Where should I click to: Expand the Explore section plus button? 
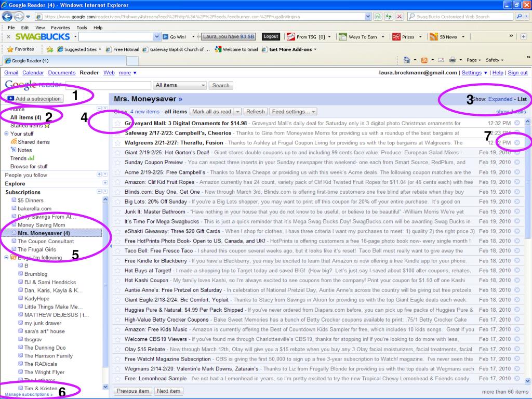tap(105, 183)
